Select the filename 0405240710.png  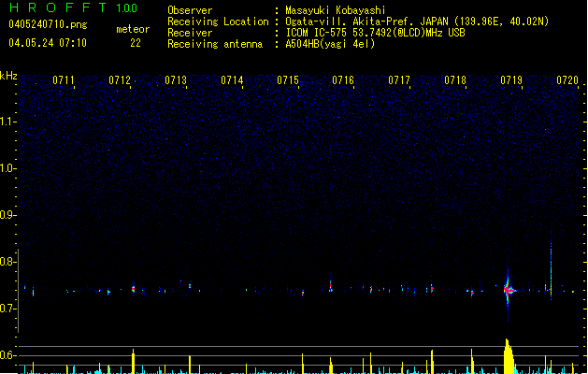(x=48, y=24)
